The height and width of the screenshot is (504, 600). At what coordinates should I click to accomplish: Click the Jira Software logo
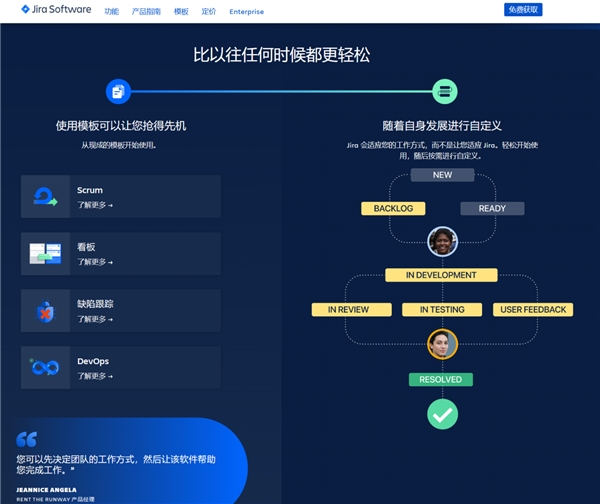[x=56, y=10]
